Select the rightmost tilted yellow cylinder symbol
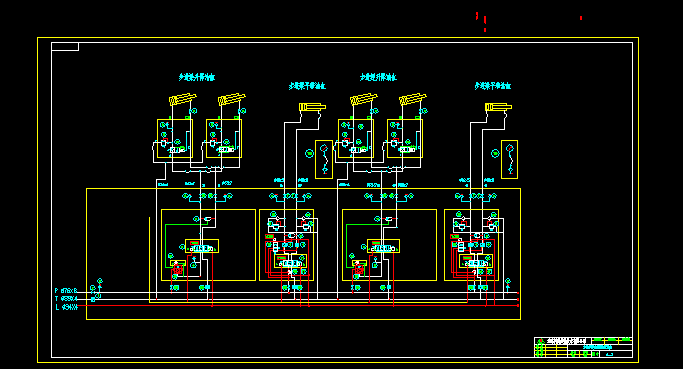 [x=413, y=99]
